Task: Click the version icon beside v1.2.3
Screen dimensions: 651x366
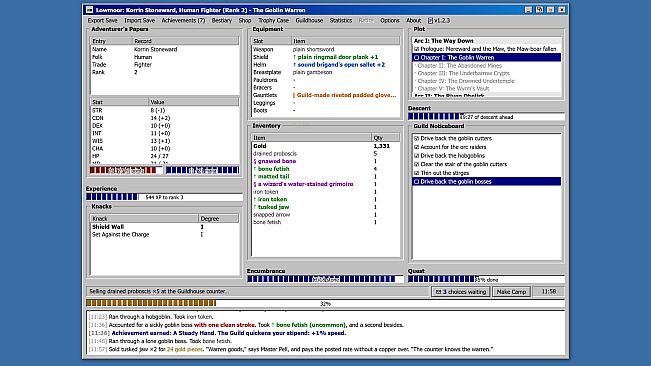Action: tap(430, 20)
